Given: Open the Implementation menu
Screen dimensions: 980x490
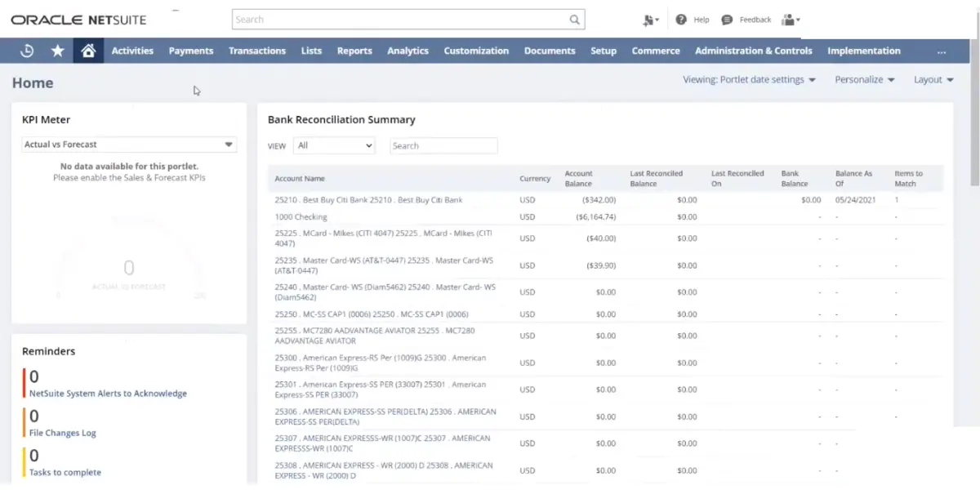Looking at the screenshot, I should (864, 51).
